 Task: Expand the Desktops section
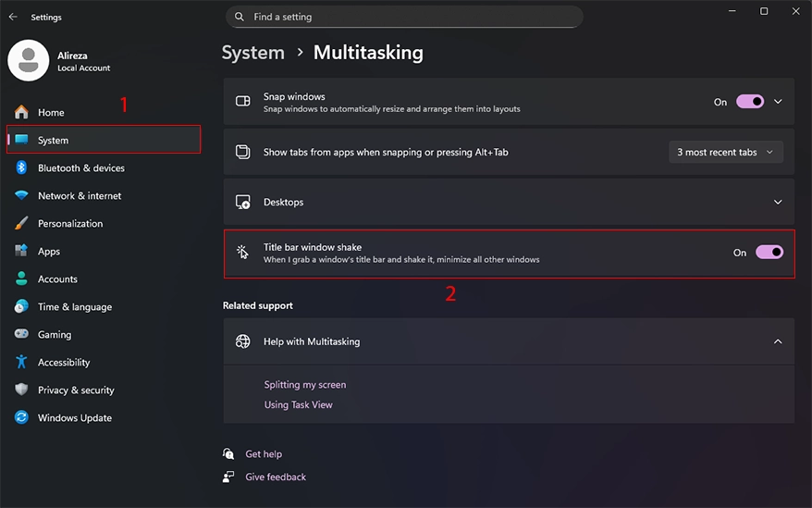778,202
